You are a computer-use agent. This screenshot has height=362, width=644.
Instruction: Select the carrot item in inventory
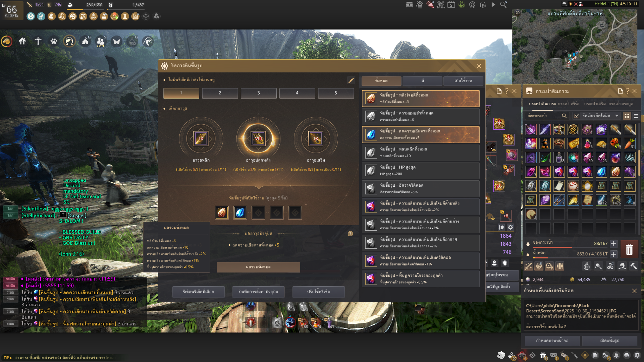pos(630,143)
